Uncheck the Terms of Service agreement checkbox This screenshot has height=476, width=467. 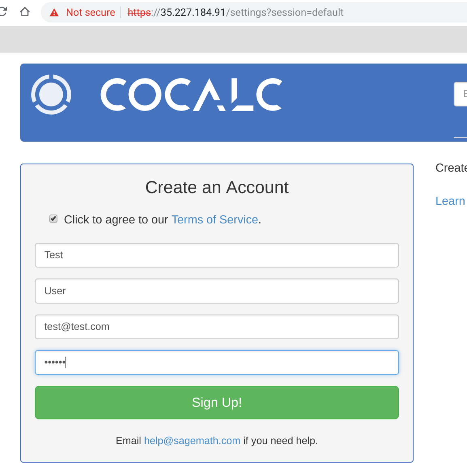tap(53, 219)
